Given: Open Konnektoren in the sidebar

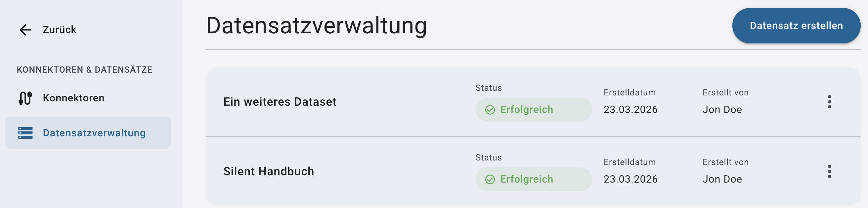Looking at the screenshot, I should pyautogui.click(x=73, y=98).
